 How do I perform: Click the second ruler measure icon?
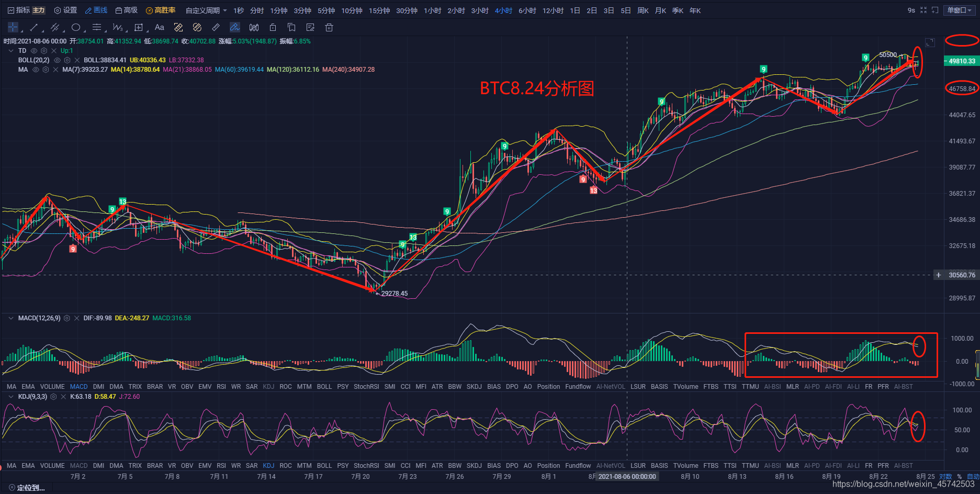197,27
